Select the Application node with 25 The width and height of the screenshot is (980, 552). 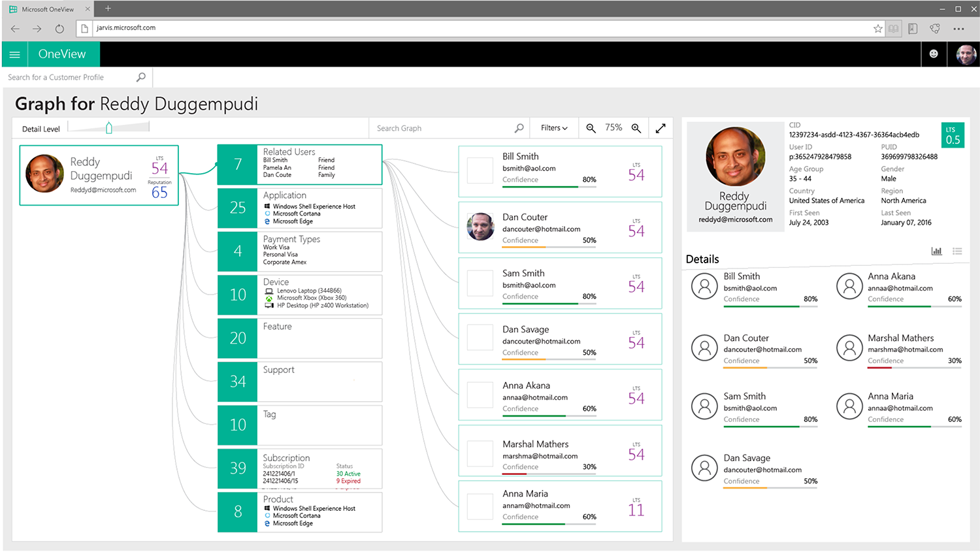coord(300,208)
